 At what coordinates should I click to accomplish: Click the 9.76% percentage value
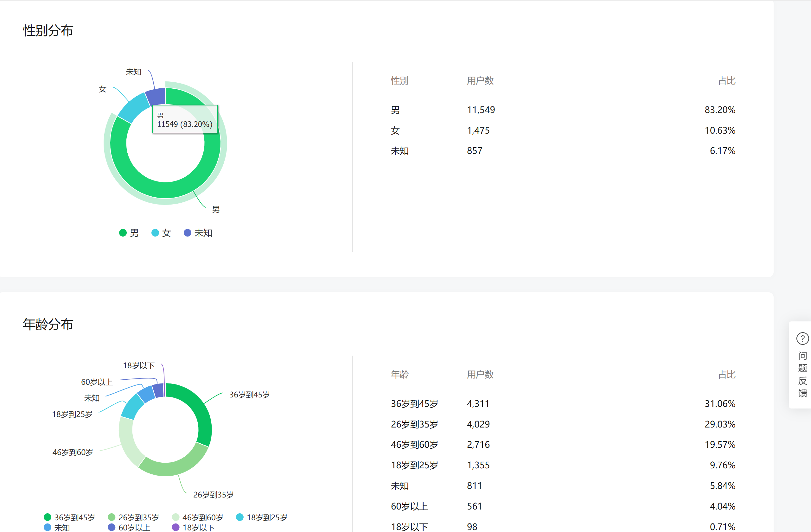coord(723,465)
